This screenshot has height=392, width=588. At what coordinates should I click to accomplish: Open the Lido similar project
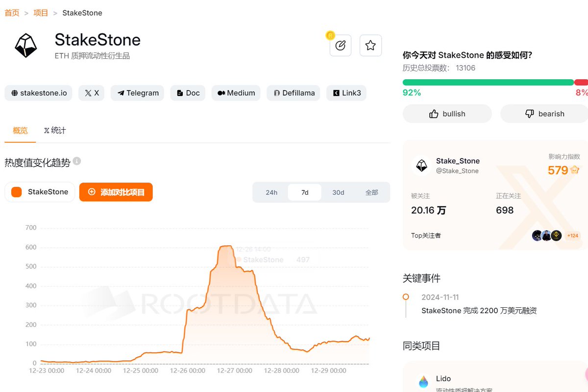coord(443,379)
